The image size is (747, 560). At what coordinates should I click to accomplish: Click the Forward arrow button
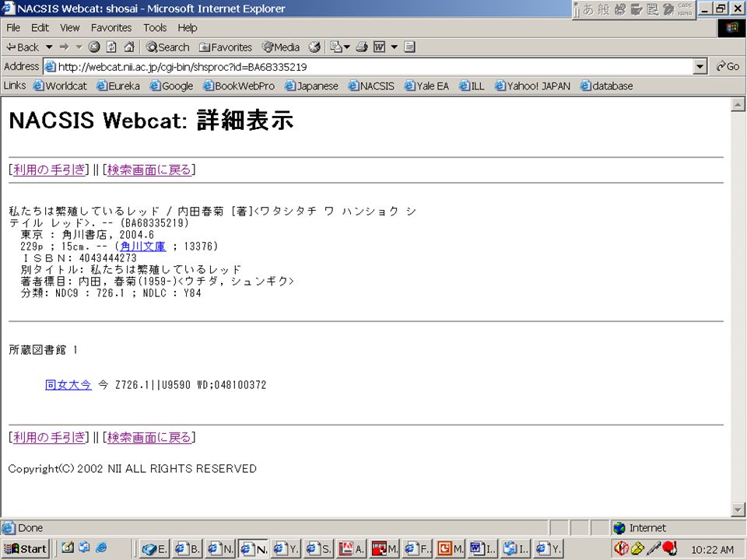(x=65, y=47)
